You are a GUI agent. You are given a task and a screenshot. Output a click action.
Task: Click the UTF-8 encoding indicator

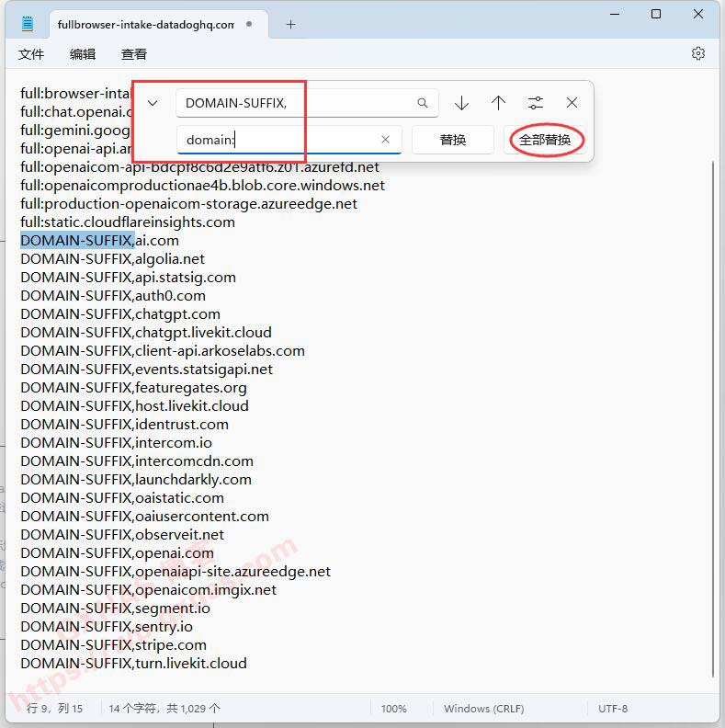pyautogui.click(x=613, y=709)
